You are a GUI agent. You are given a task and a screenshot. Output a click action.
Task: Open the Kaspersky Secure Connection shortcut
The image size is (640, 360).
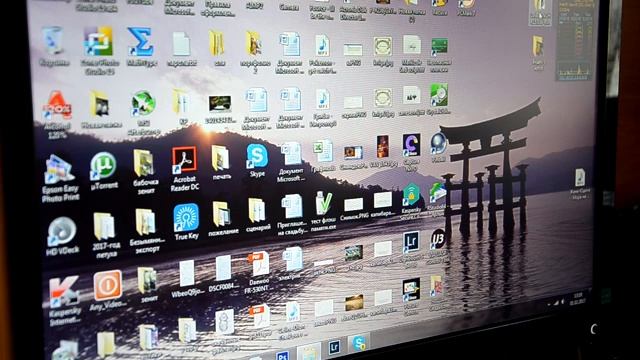pos(411,195)
